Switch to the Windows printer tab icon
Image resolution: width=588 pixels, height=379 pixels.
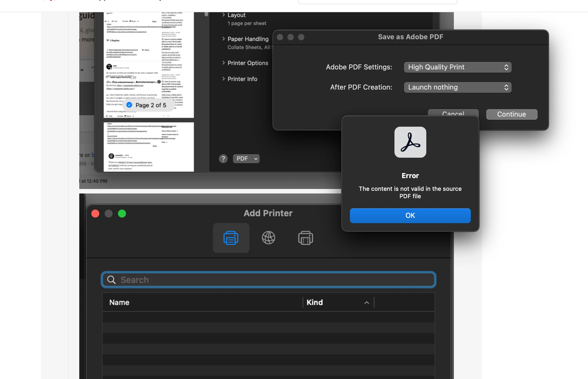coord(305,238)
